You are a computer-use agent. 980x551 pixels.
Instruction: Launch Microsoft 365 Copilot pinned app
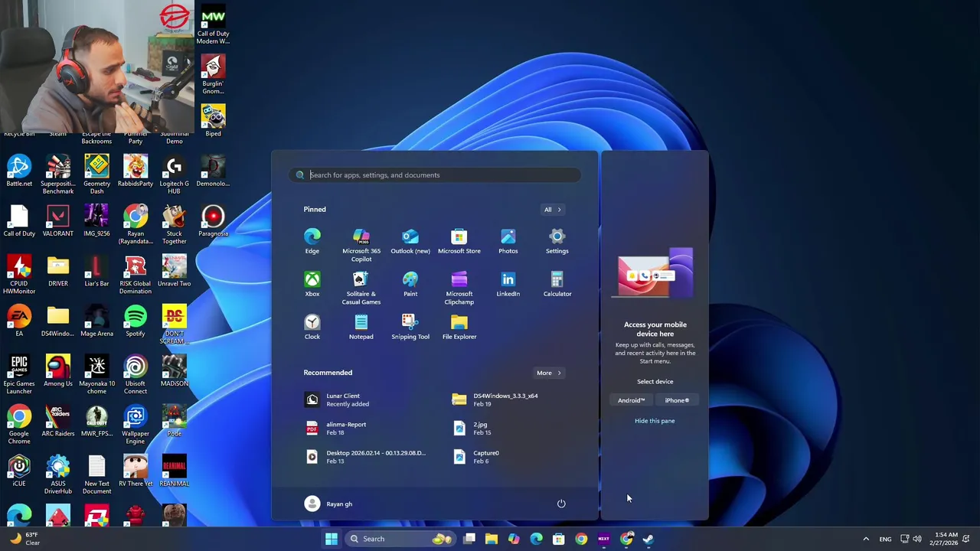coord(361,246)
